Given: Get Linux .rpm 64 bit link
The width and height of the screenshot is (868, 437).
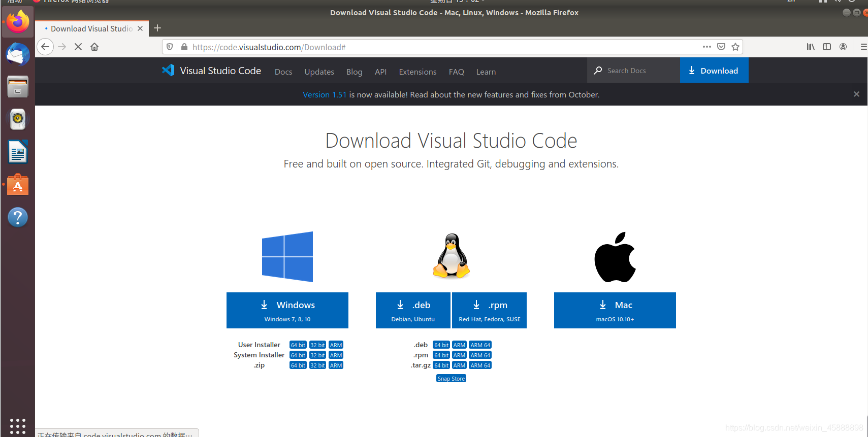Looking at the screenshot, I should coord(441,355).
